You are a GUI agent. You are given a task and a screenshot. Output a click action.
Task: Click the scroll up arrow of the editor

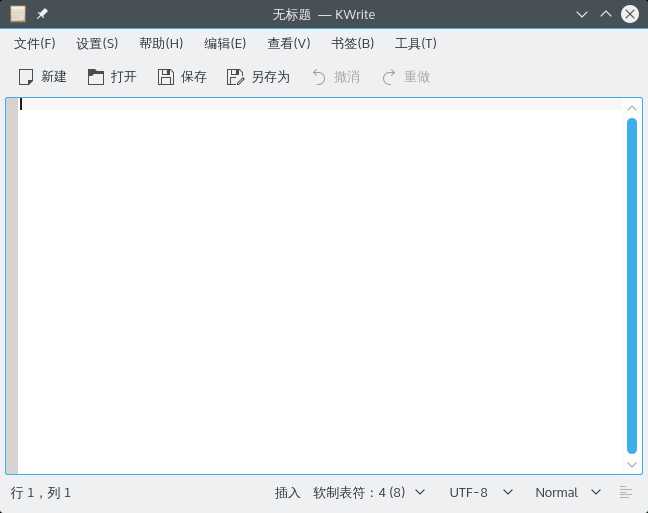click(x=631, y=108)
